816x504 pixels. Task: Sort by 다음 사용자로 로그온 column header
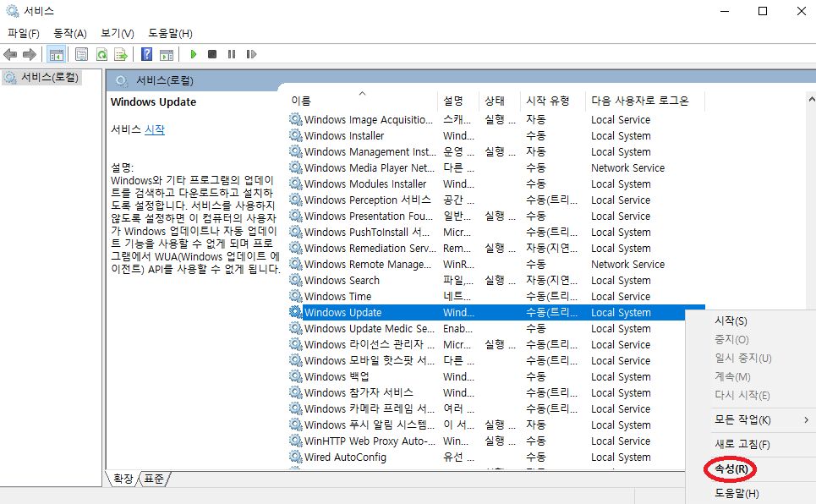pyautogui.click(x=645, y=101)
